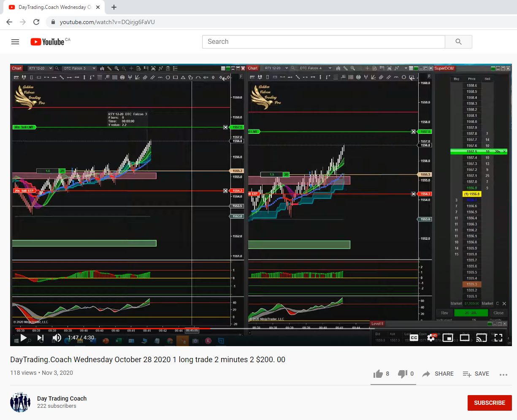Open the toolbar overflow arrow in right chart
This screenshot has height=420, width=517.
click(406, 68)
